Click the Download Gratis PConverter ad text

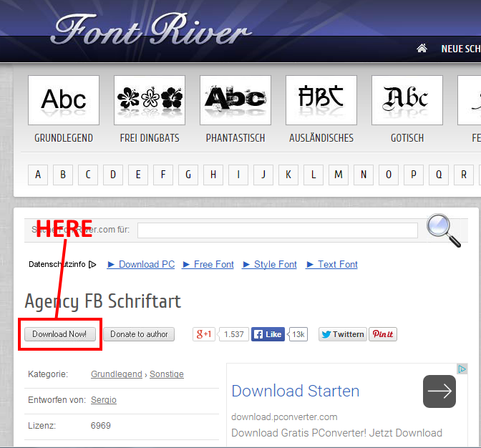tap(337, 433)
